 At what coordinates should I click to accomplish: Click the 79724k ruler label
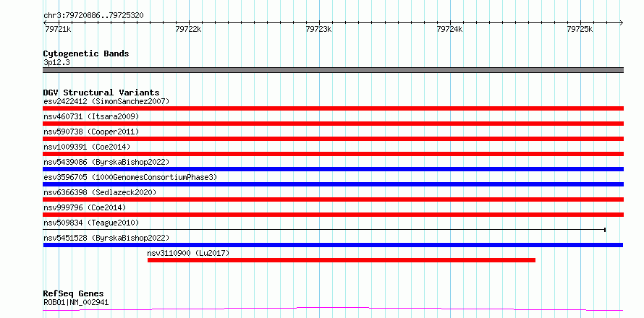[450, 29]
